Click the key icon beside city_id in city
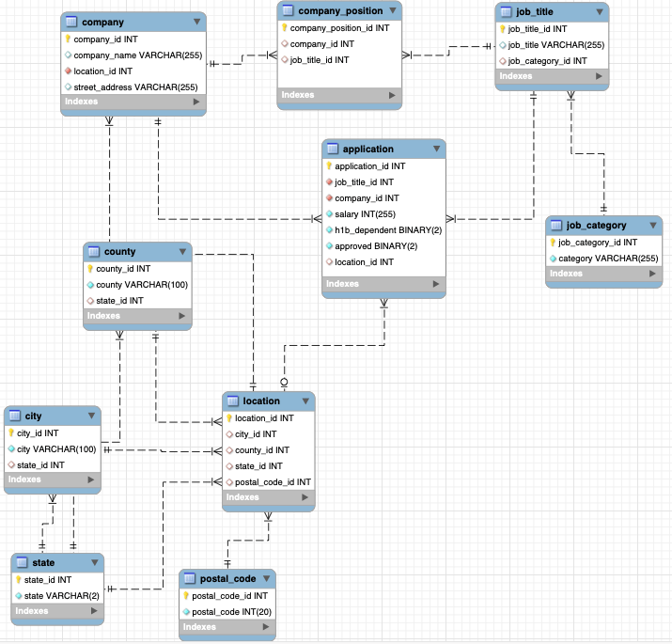The width and height of the screenshot is (672, 644). 11,433
